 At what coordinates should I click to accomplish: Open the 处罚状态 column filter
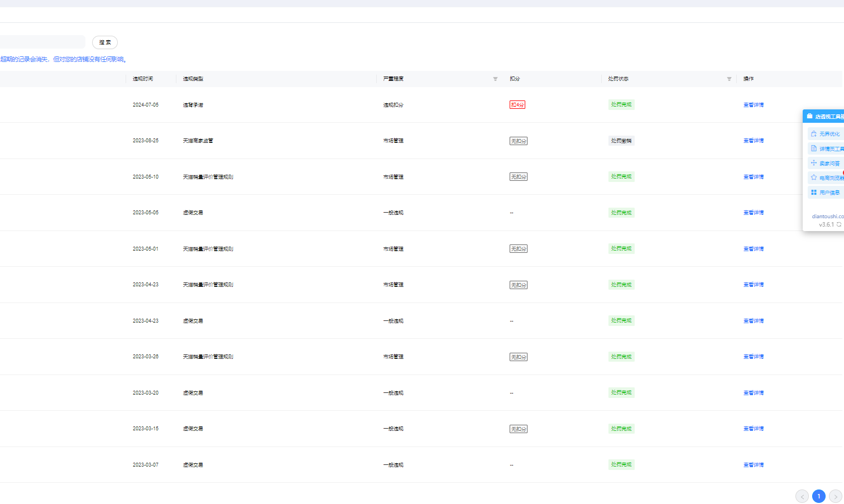click(x=729, y=79)
